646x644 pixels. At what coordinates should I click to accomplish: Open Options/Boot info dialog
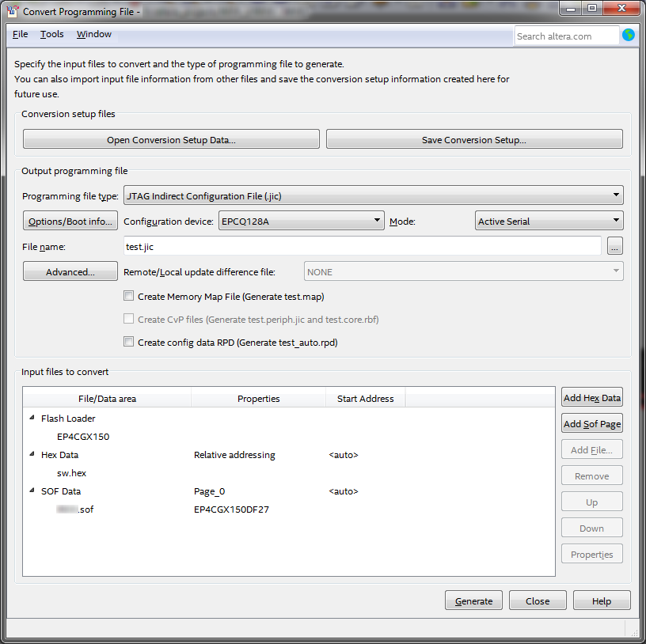(x=70, y=221)
